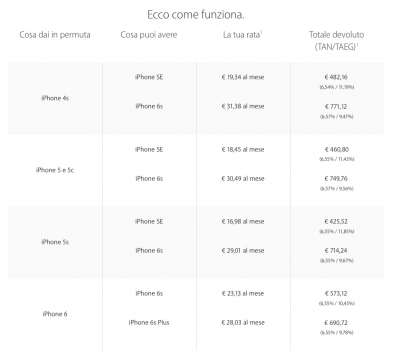Select the 'Cosa dai in permuta' column header
This screenshot has width=400, height=361.
click(55, 35)
